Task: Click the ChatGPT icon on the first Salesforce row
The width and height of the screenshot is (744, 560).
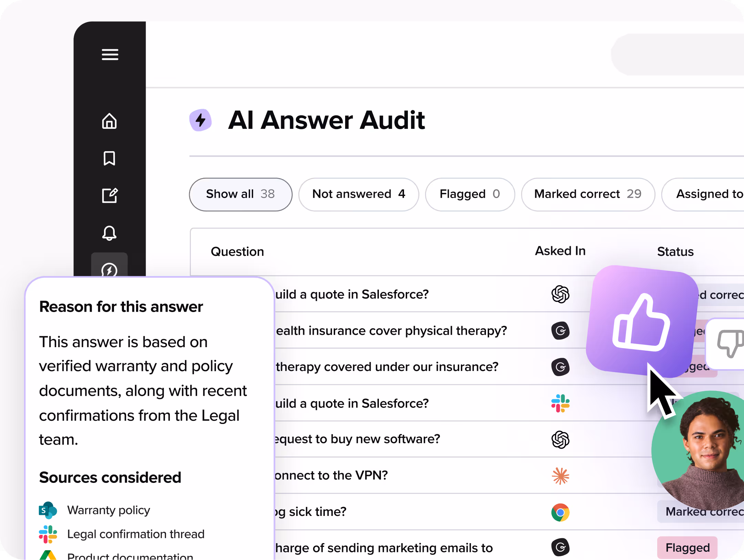Action: click(560, 294)
